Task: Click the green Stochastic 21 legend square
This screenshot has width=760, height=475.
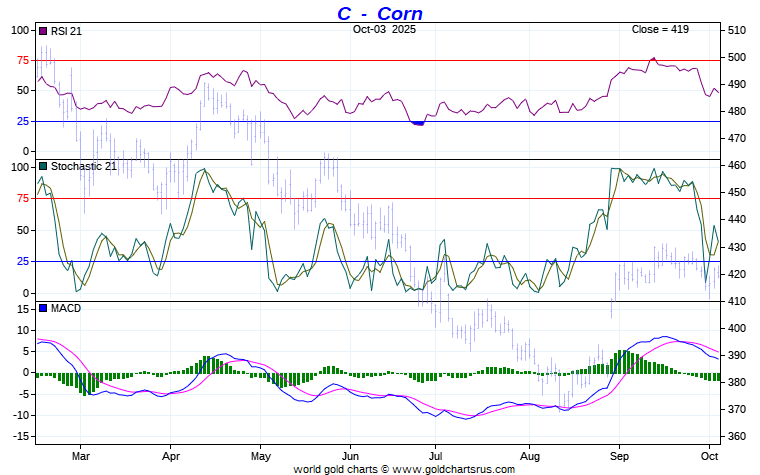Action: tap(43, 166)
